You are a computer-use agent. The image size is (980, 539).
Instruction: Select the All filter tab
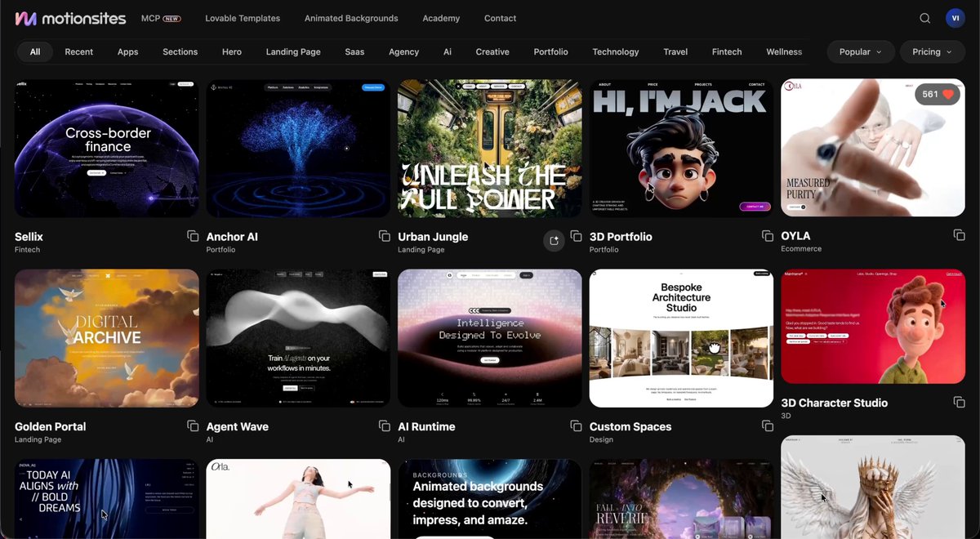[35, 51]
